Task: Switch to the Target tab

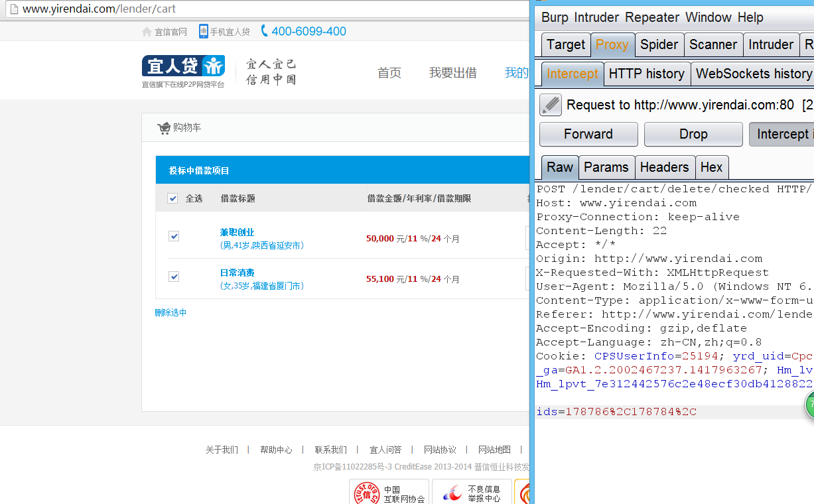Action: (x=566, y=44)
